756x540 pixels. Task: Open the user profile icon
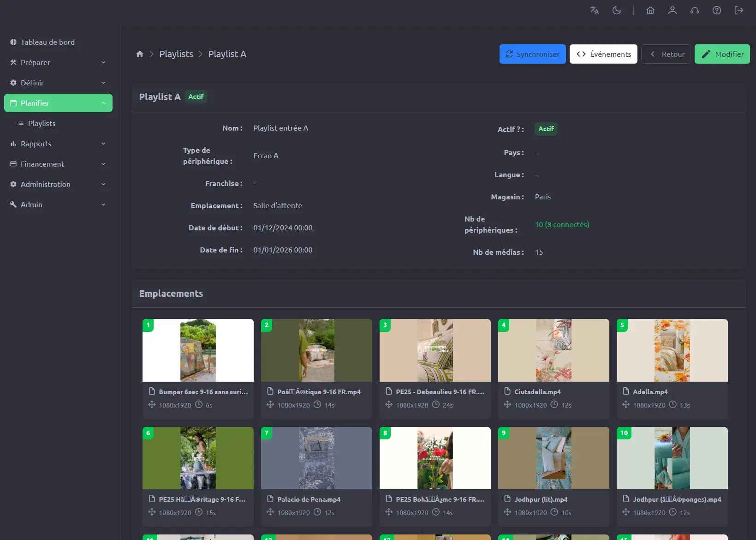tap(673, 10)
